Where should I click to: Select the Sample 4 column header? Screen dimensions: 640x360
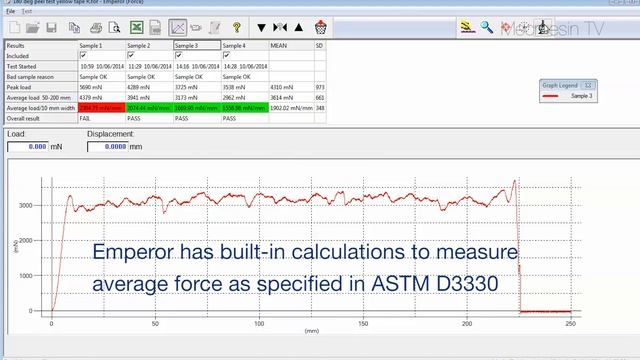245,45
